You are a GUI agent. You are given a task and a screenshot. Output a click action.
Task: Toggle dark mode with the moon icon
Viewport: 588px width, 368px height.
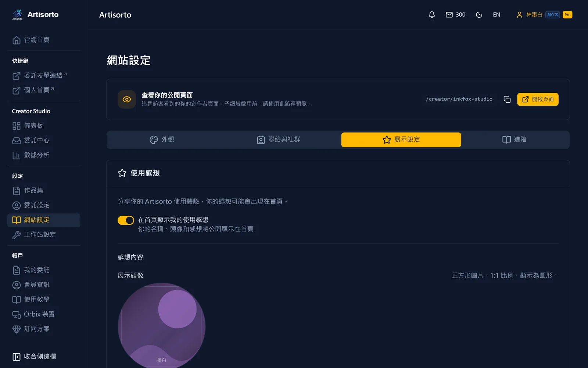click(479, 15)
